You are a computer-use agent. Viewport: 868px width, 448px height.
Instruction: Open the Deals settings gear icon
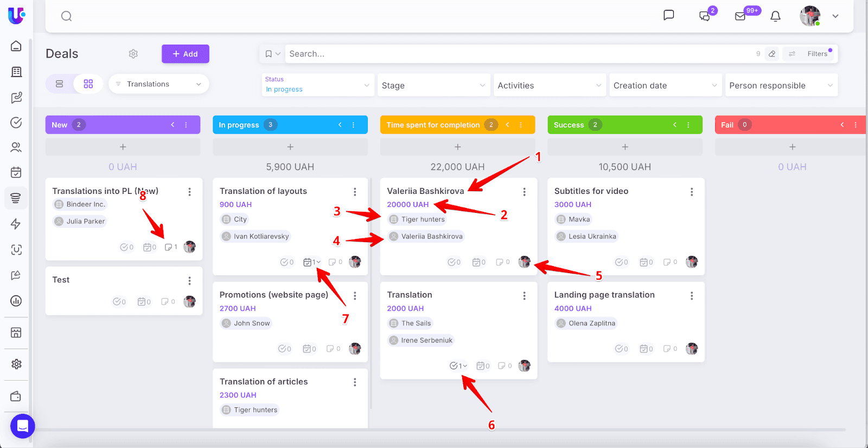(x=133, y=54)
